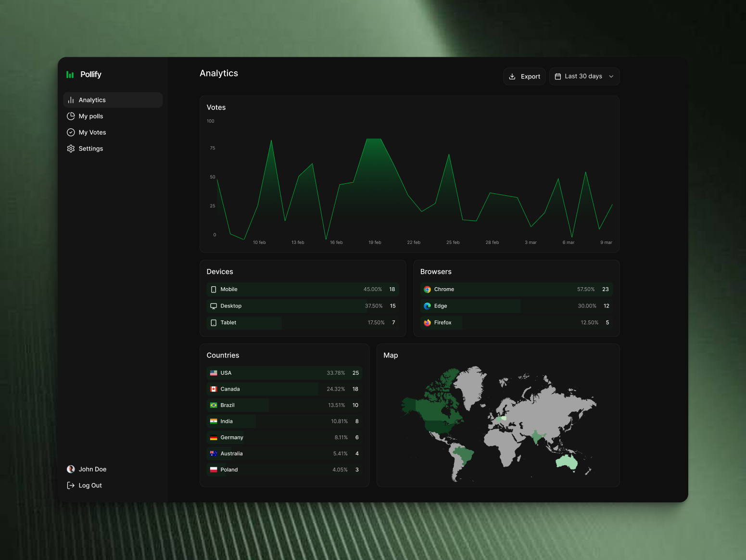Click the Edge 30.00% progress bar
The image size is (746, 560).
point(517,306)
